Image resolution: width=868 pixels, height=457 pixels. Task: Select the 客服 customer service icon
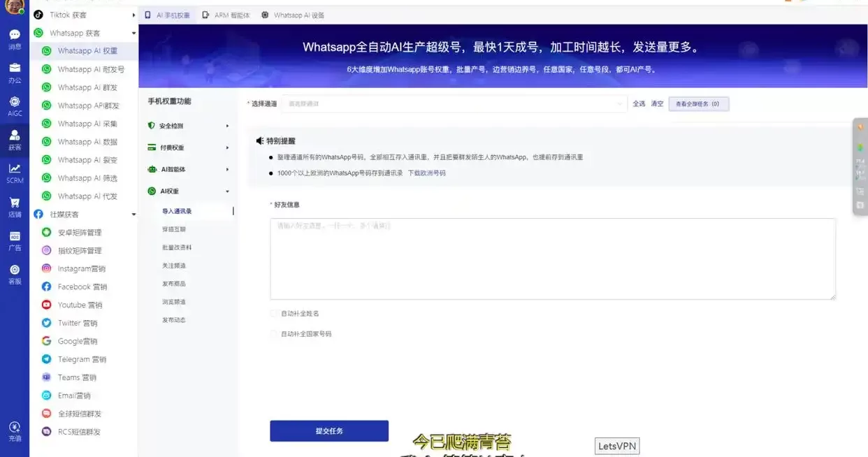pos(14,271)
